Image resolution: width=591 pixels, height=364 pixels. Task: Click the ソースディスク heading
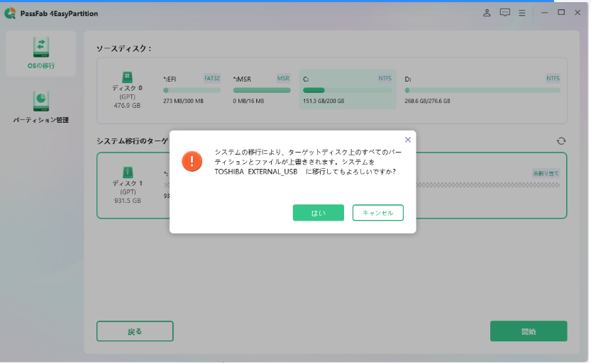[124, 49]
